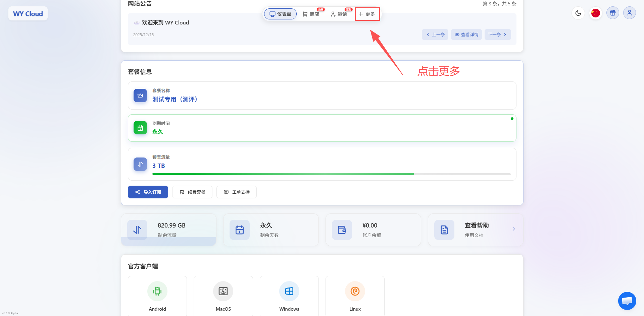The height and width of the screenshot is (316, 644).
Task: View announcement details via 查看详情
Action: point(466,35)
